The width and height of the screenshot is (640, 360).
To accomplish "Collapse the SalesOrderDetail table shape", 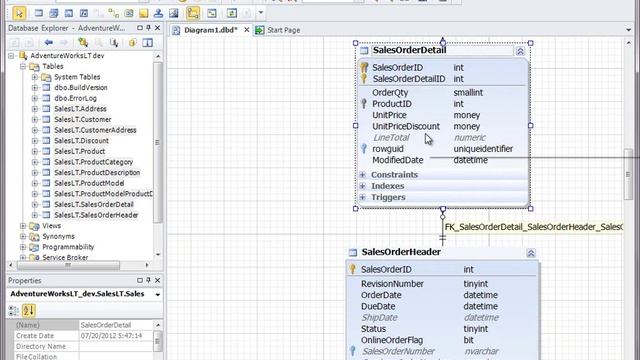I will click(x=520, y=51).
